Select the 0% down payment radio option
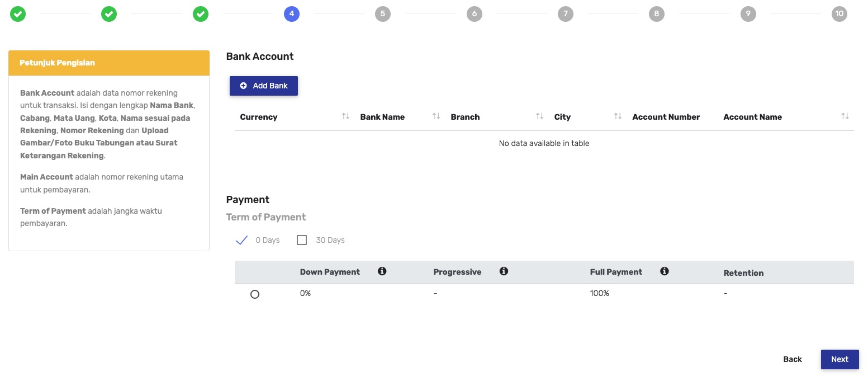This screenshot has height=381, width=868. [x=255, y=294]
